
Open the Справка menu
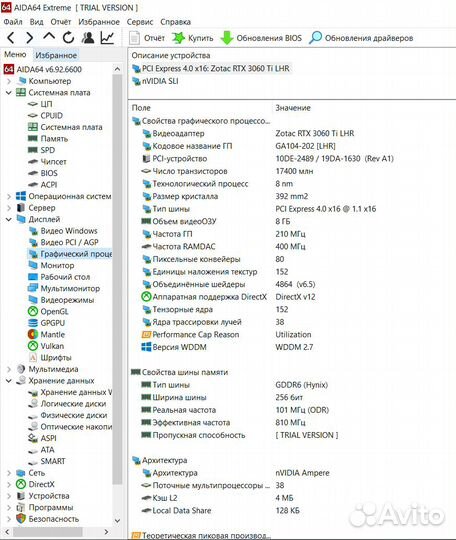click(x=175, y=22)
